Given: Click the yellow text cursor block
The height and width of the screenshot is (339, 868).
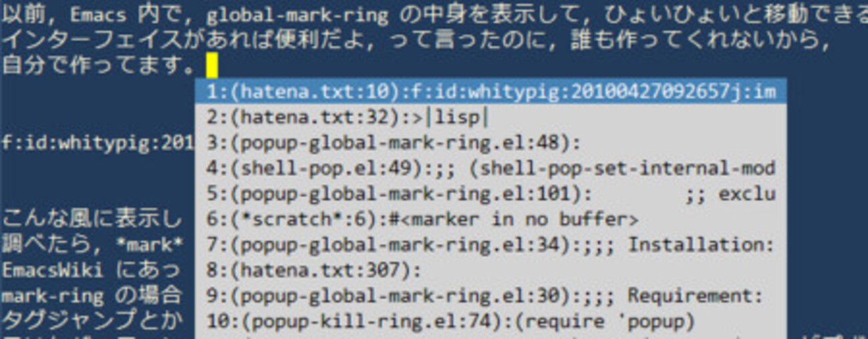Looking at the screenshot, I should tap(212, 65).
